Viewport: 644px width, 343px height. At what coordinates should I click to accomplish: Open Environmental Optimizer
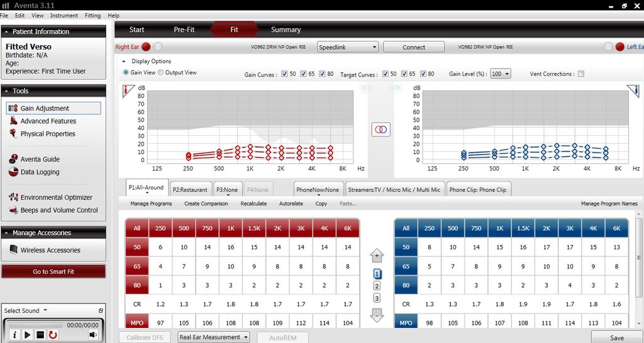(50, 197)
